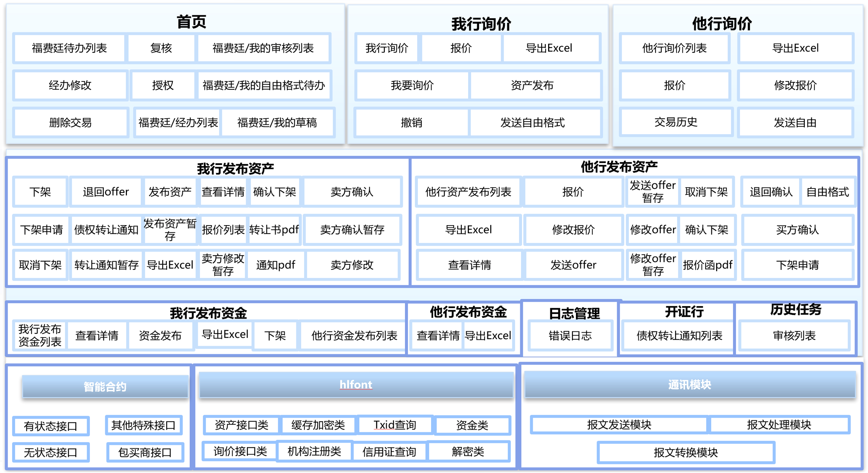Viewport: 868px width, 473px height.
Task: Click 交易历史 under 他行询价
Action: click(675, 122)
